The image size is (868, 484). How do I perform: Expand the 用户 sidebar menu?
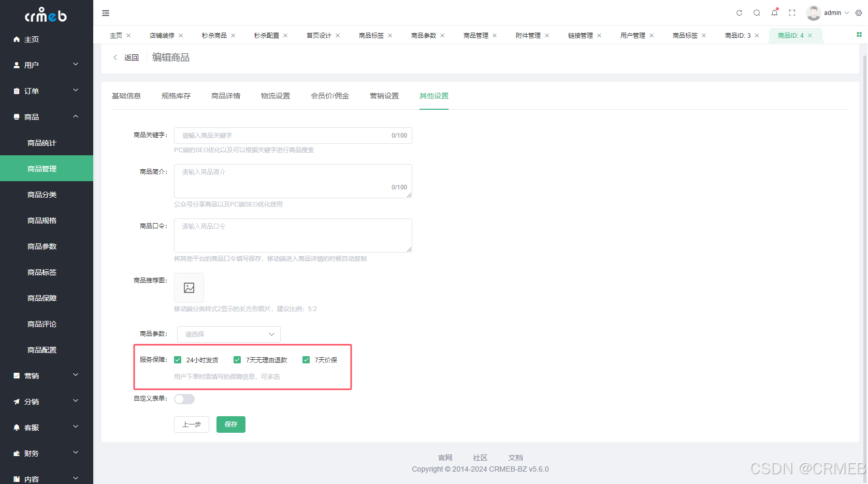[47, 65]
